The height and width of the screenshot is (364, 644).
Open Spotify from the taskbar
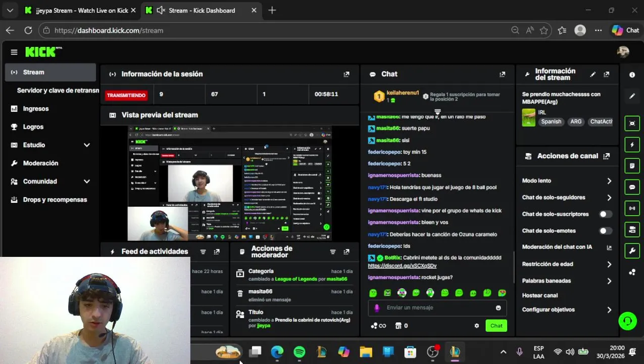point(299,352)
